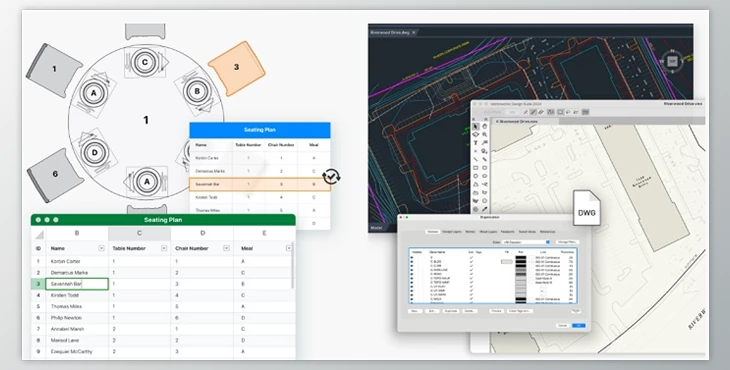Viewport: 730px width, 370px height.
Task: Select the Rectangle tool in Vectorworks palette
Action: (x=475, y=168)
